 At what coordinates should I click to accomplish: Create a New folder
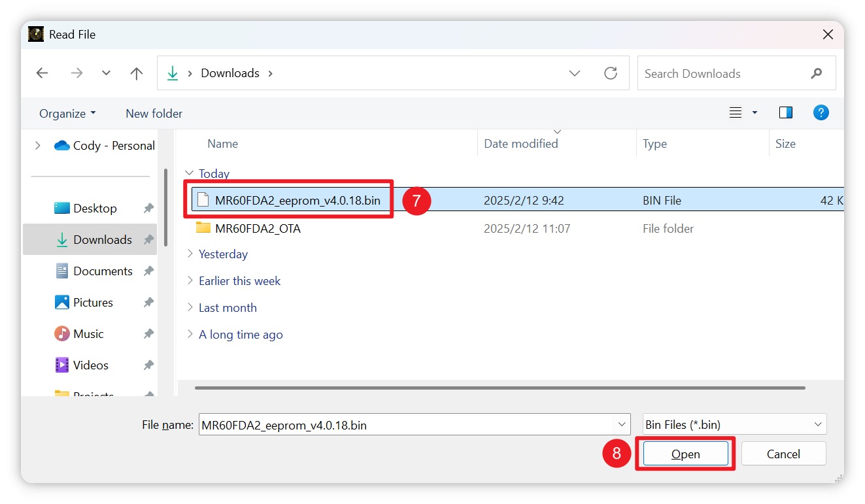(x=154, y=113)
